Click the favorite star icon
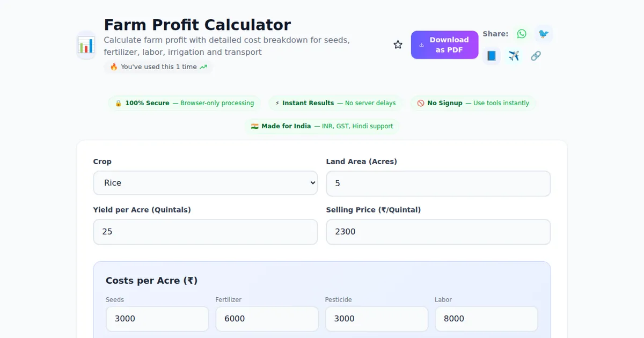This screenshot has height=338, width=644. [x=398, y=45]
